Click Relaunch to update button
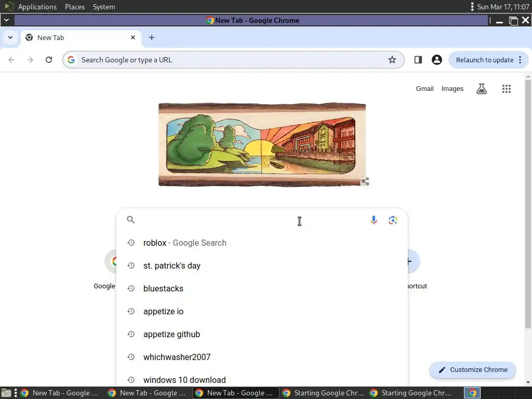The width and height of the screenshot is (532, 399). 485,60
